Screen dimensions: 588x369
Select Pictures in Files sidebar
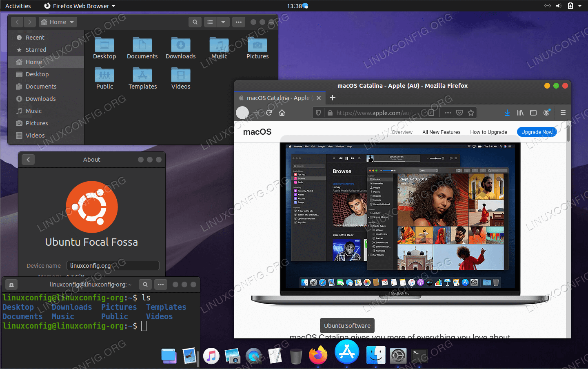pos(46,123)
